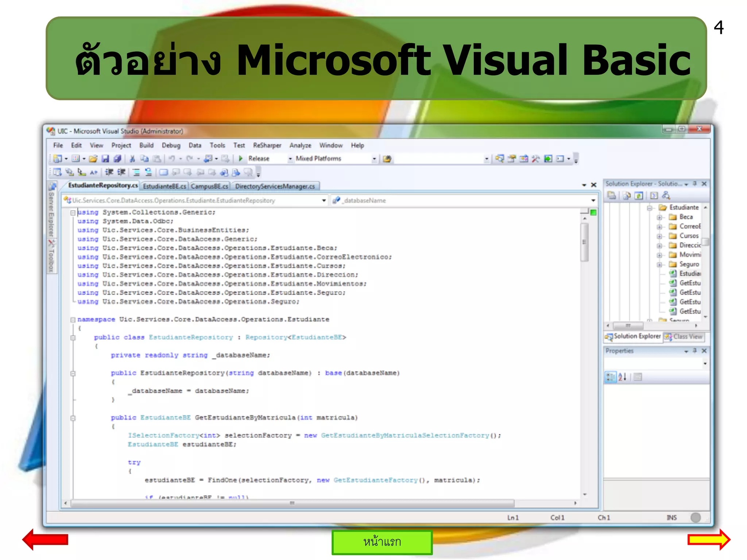Click the Undo arrow icon
Screen dimensions: 747x560
[172, 159]
